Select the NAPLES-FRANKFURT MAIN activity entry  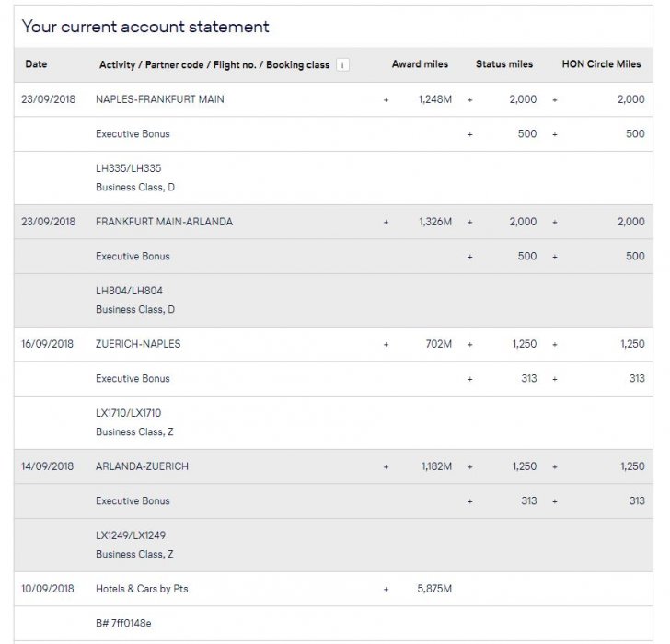pos(159,99)
